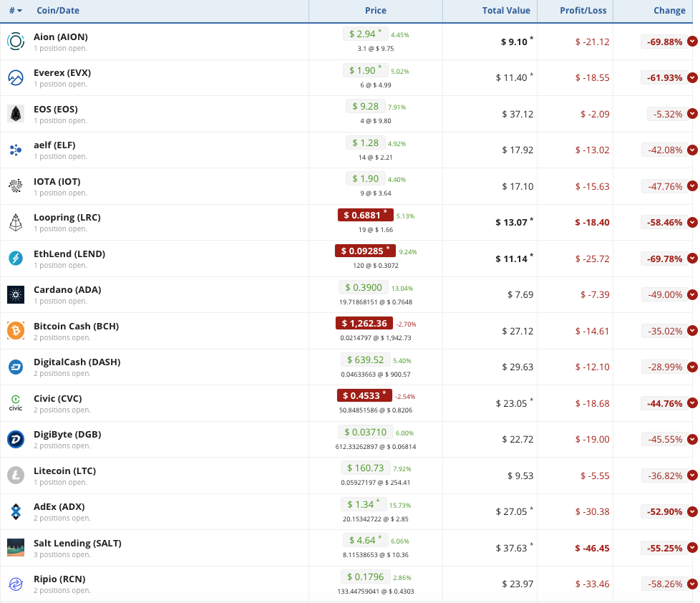
Task: Open the Everex (EVX) coin name
Action: pyautogui.click(x=62, y=73)
